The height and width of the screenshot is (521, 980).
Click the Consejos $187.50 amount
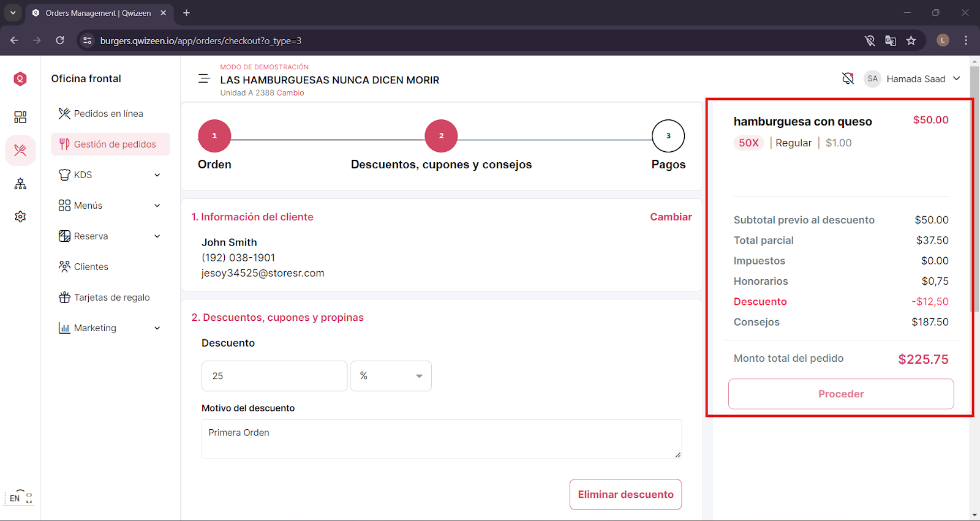[930, 322]
